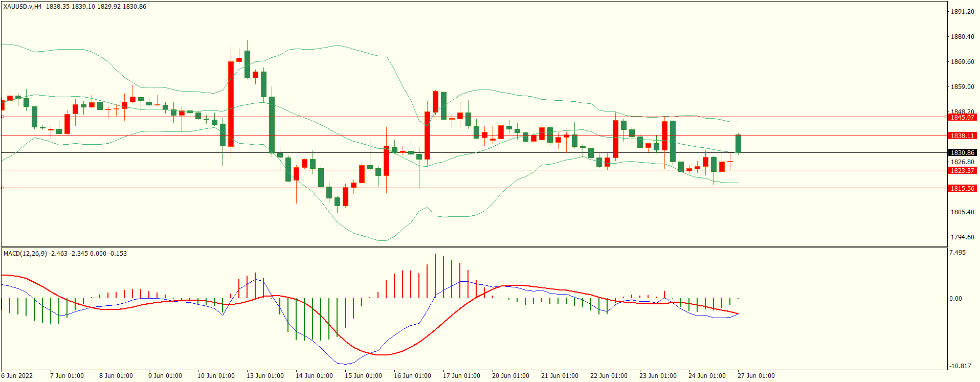The image size is (980, 382).
Task: Click the black 1830.86 current price tag
Action: click(962, 153)
